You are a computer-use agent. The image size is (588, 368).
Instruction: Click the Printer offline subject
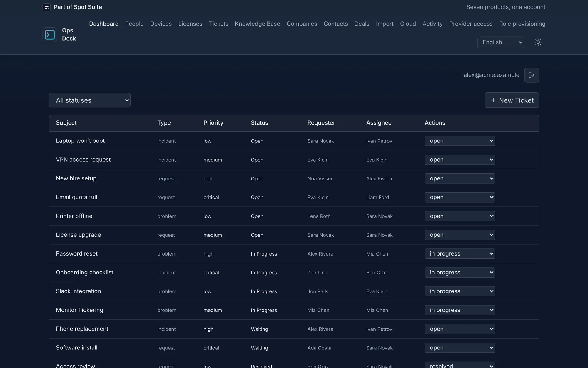(74, 216)
